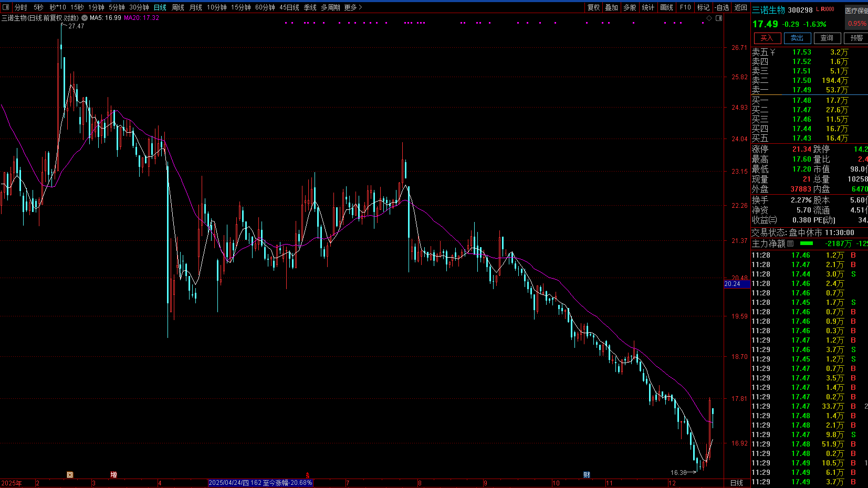Click the 回 event marker on the timeline

pyautogui.click(x=70, y=475)
